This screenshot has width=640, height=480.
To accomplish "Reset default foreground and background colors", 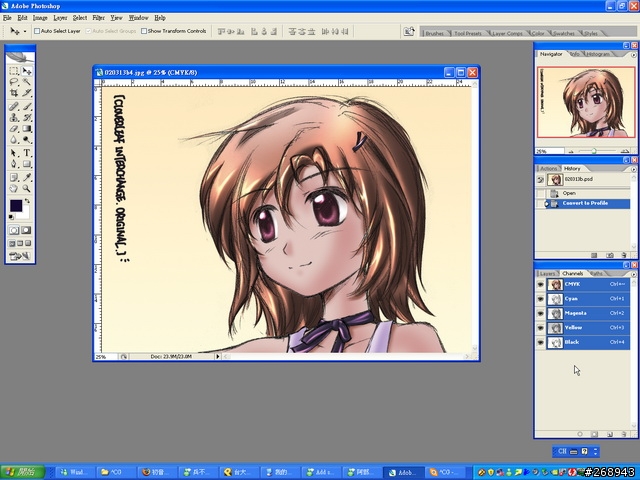I will pos(11,217).
